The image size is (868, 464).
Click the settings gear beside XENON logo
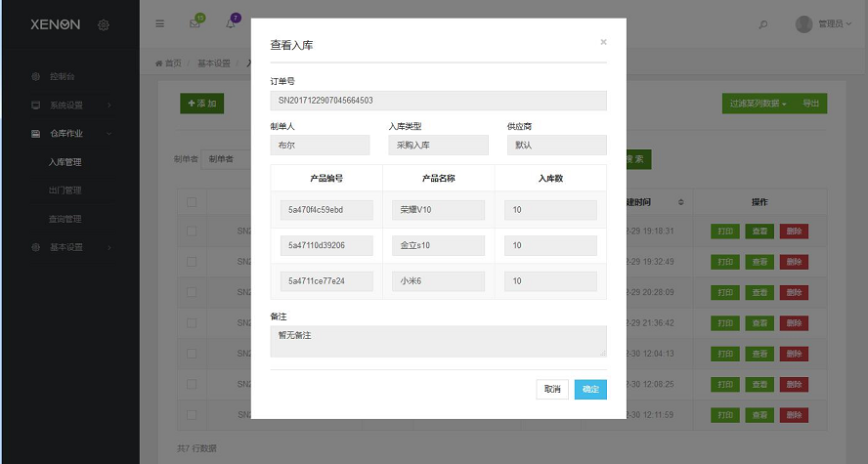pos(104,24)
